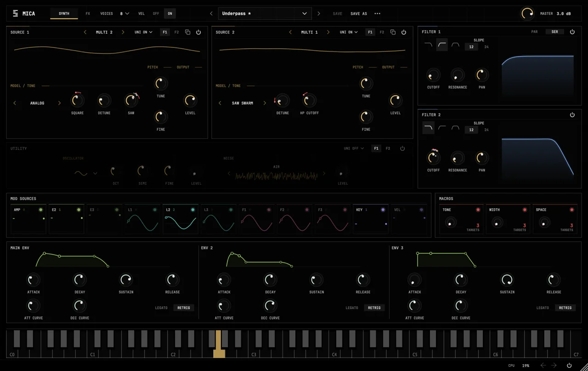This screenshot has height=371, width=588.
Task: Toggle Filter 1 power icon
Action: click(x=572, y=32)
